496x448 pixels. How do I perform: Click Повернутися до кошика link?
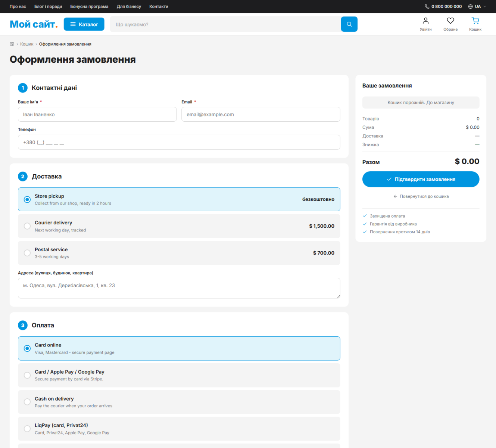point(421,196)
